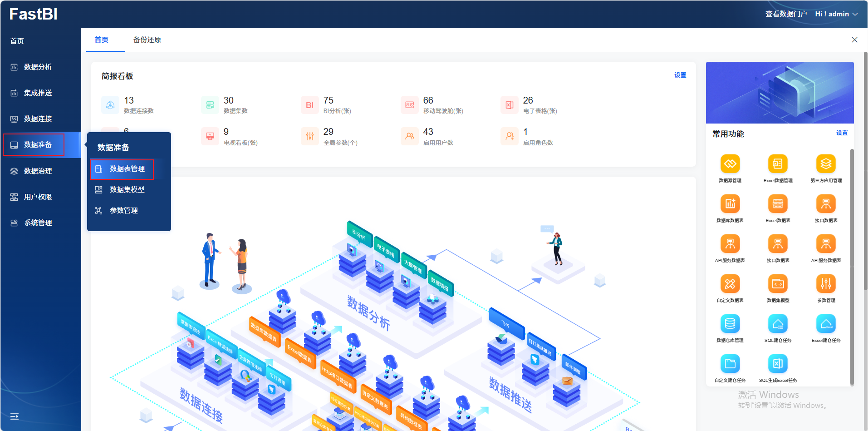
Task: Click the 查看数据门户 link
Action: point(786,14)
